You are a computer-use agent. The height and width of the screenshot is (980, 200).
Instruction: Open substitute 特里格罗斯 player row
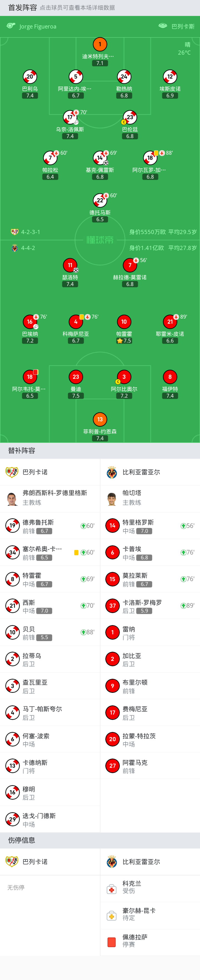(150, 526)
